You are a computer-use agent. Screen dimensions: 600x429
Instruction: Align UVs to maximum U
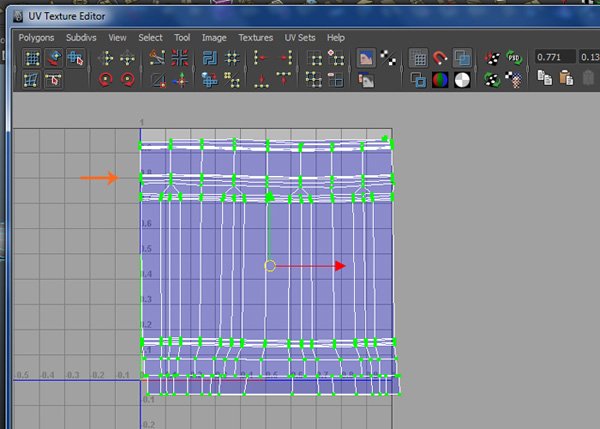[x=285, y=58]
